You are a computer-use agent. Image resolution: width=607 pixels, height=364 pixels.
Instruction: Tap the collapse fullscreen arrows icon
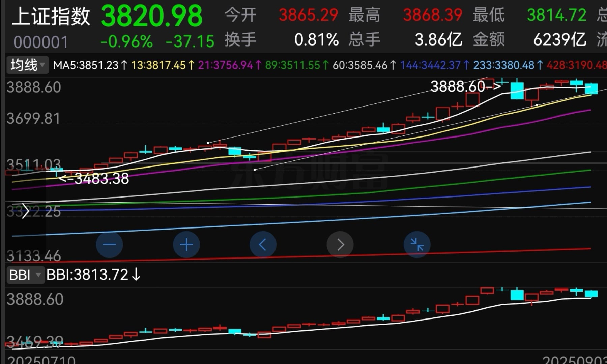point(417,245)
